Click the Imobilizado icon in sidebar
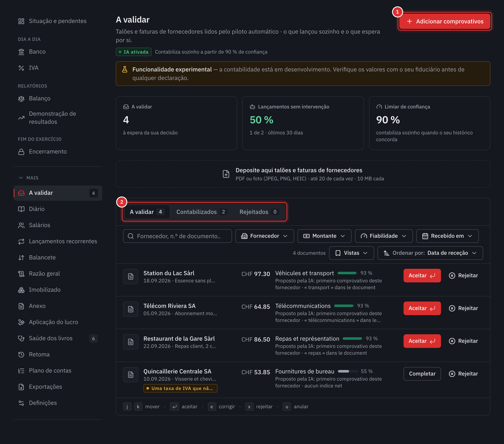 (21, 290)
